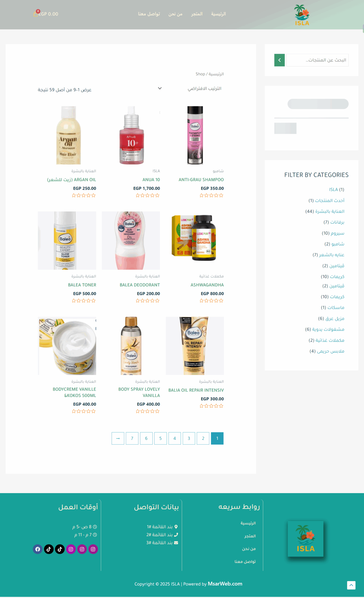
Task: Click the من نحن link in footer quick links
Action: (x=249, y=548)
